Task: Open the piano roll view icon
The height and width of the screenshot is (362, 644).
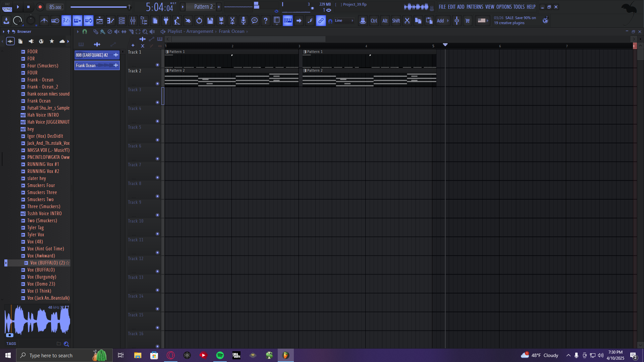Action: coord(111,21)
